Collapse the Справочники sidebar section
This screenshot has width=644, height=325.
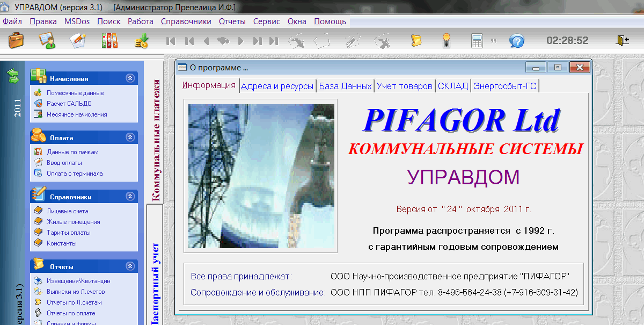tap(129, 197)
